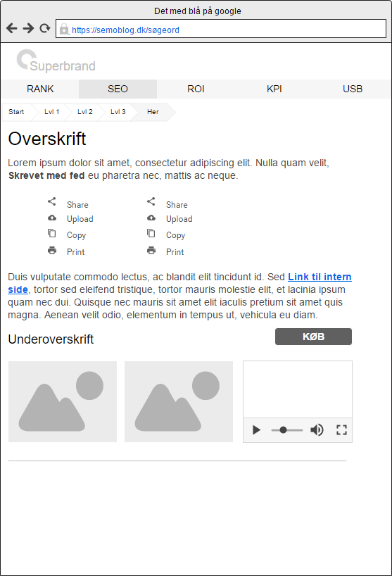Mute the video with speaker icon

point(317,430)
